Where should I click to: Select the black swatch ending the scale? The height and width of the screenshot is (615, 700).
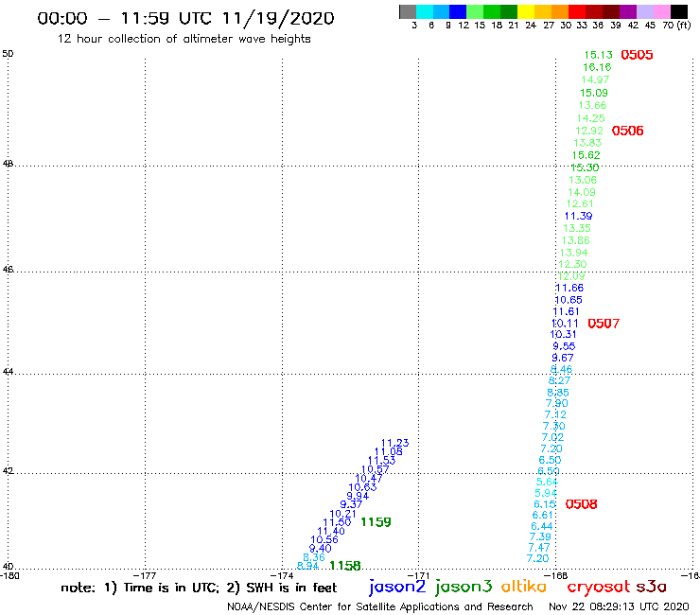click(x=678, y=11)
